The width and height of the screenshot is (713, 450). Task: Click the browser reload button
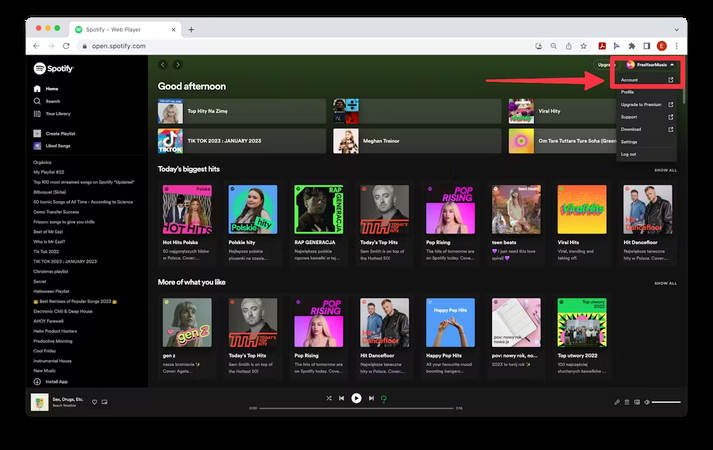pyautogui.click(x=66, y=46)
